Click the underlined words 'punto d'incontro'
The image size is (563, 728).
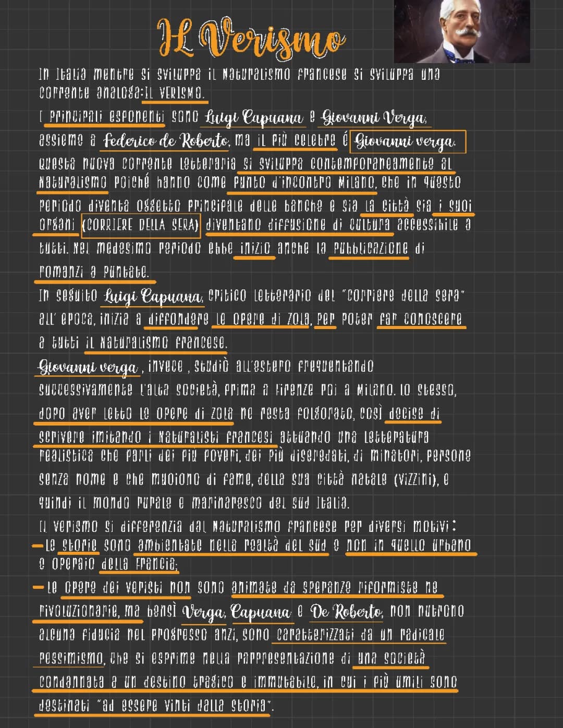tap(283, 182)
